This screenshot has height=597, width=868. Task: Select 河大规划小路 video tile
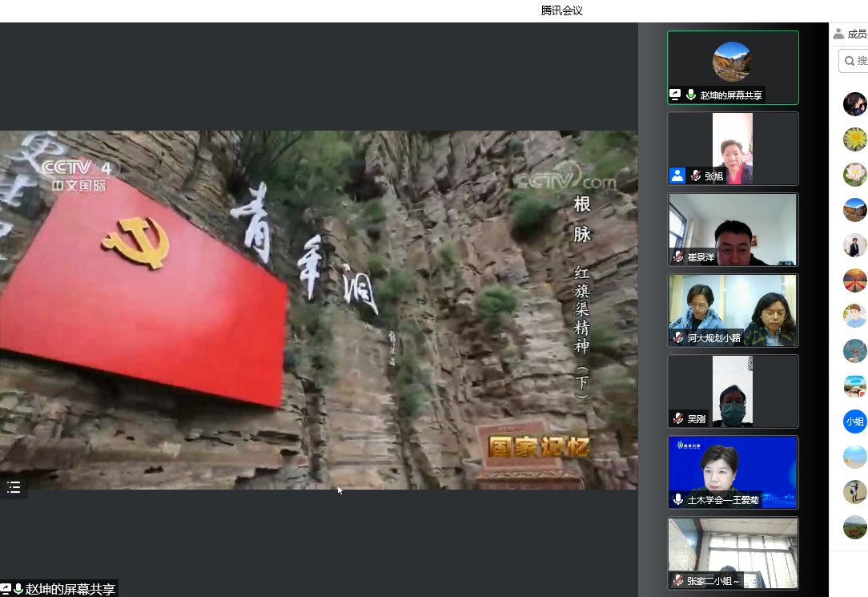733,310
